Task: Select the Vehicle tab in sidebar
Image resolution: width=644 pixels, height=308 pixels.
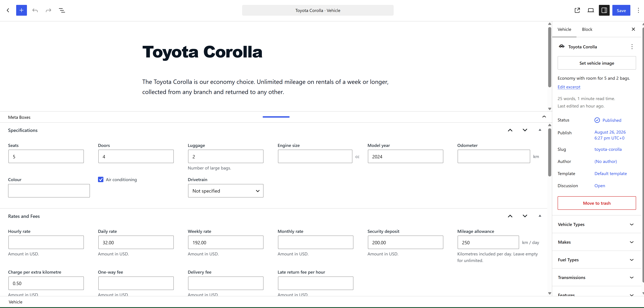Action: [x=564, y=29]
